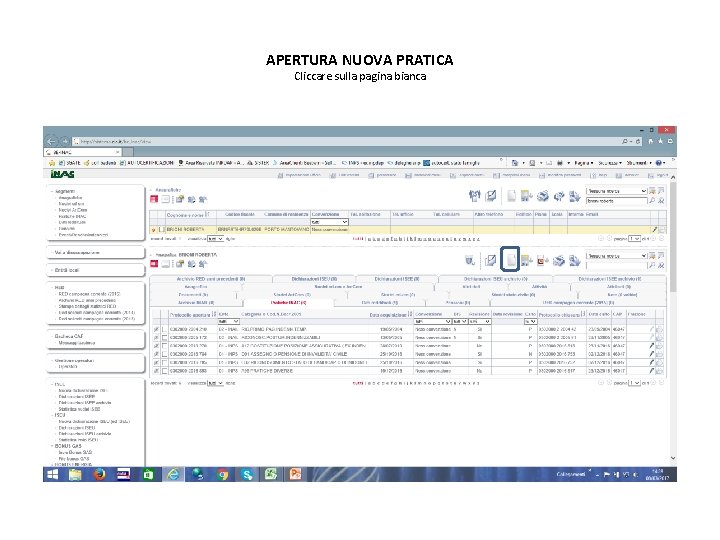Sort by the Data acquisizione column
Viewport: 720px width, 540px height.
[388, 315]
